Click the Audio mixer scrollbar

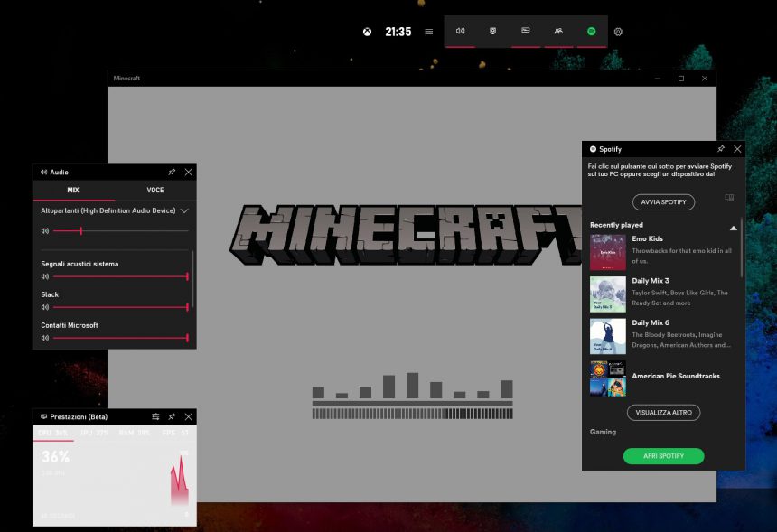[192, 280]
